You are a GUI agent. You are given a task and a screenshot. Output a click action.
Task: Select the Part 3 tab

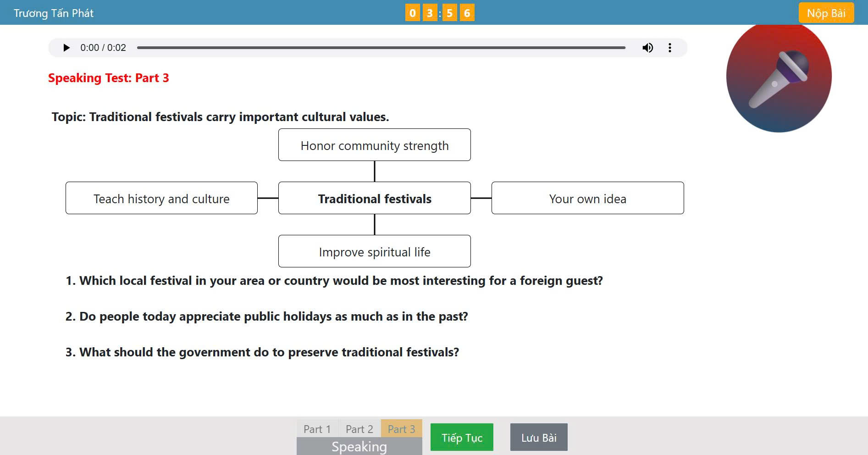(x=401, y=429)
